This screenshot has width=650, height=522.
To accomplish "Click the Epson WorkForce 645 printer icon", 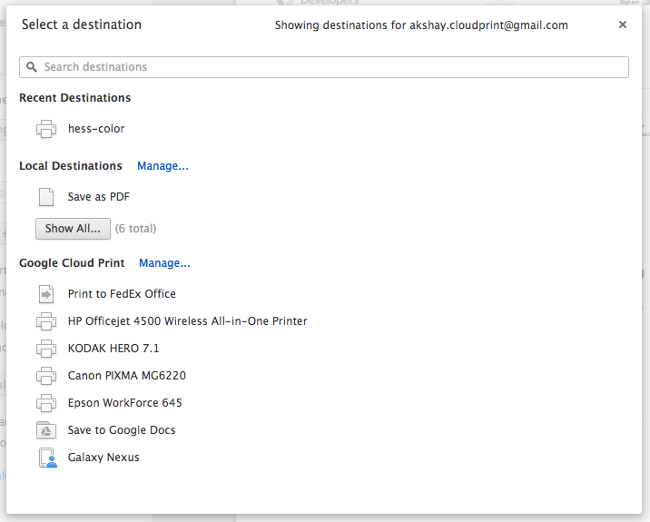I will click(46, 403).
